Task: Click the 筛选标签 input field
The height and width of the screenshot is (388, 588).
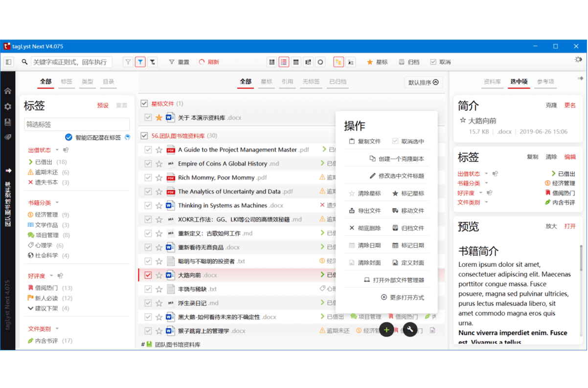Action: point(77,124)
